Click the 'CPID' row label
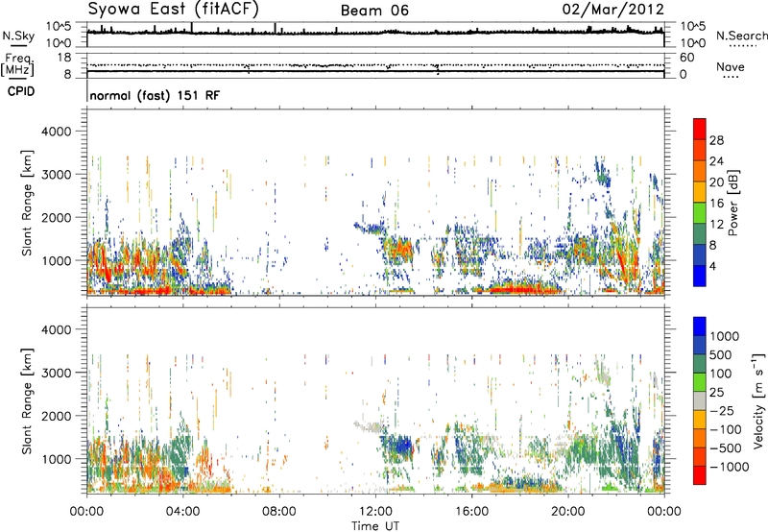Screen dimensions: 768x532 21,91
